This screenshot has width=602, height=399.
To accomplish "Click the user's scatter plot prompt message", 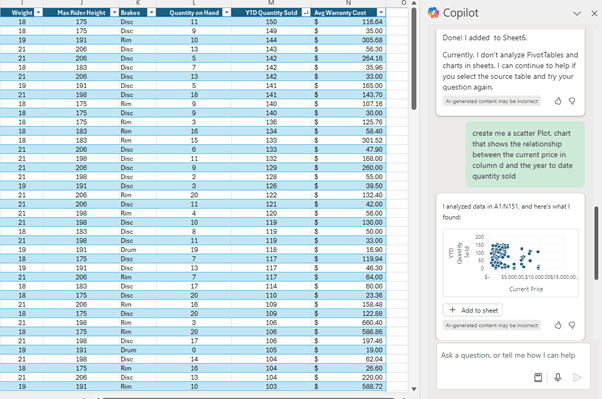I will click(x=525, y=155).
